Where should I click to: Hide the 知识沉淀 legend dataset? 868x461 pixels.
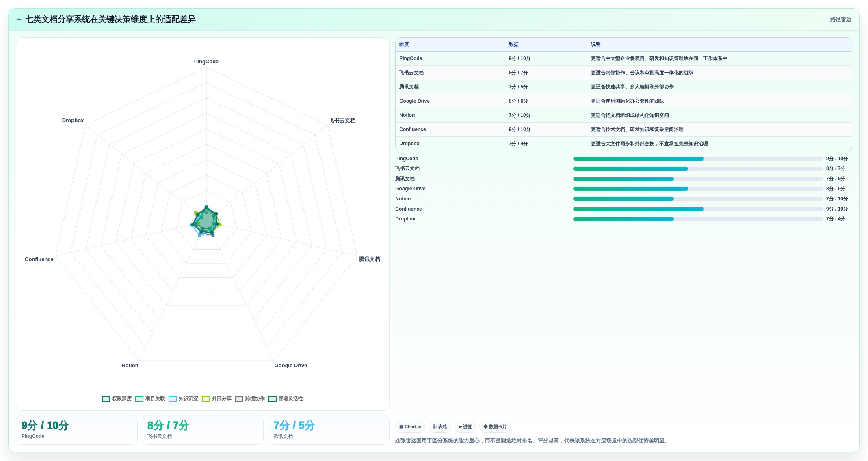(x=183, y=399)
